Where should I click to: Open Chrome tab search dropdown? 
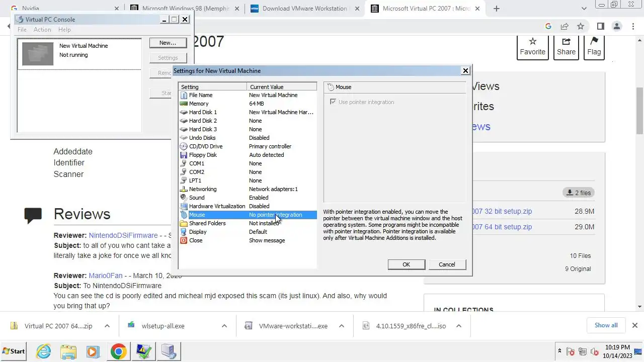[x=584, y=9]
